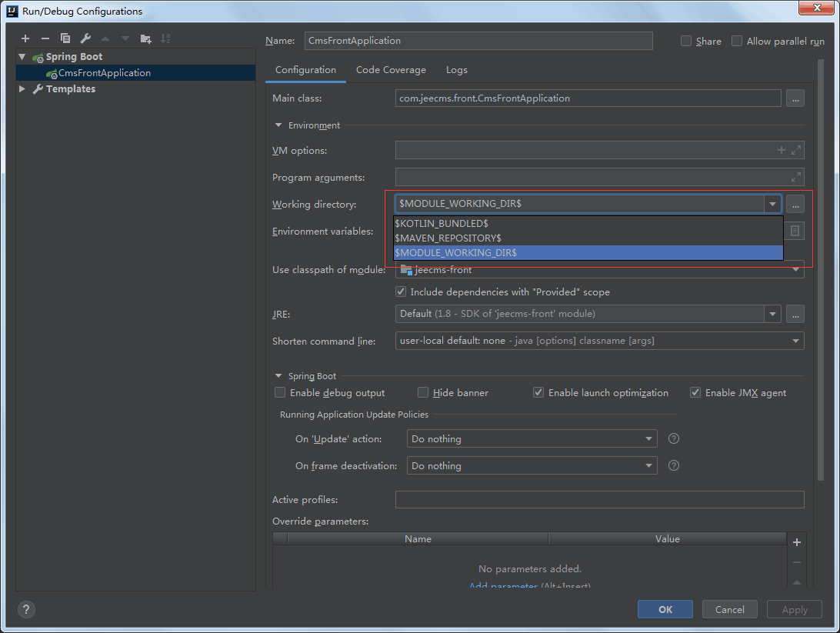Uncheck Enable JMX agent
This screenshot has width=840, height=633.
(695, 393)
